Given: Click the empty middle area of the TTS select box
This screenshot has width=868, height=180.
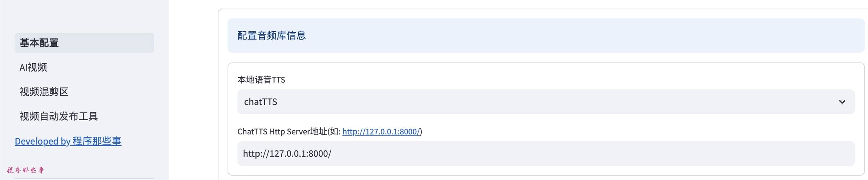Looking at the screenshot, I should click(x=527, y=102).
